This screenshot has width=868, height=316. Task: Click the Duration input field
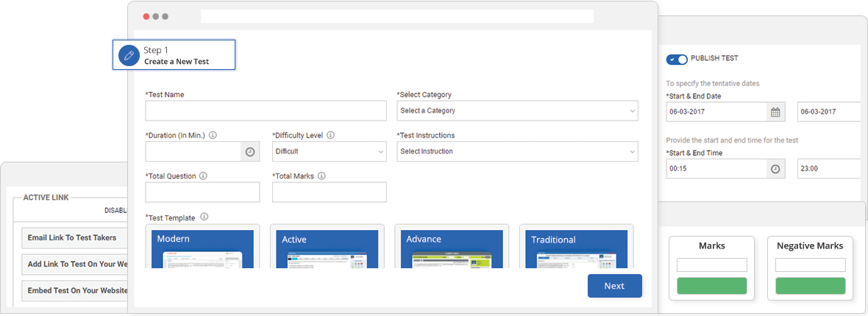(x=193, y=151)
